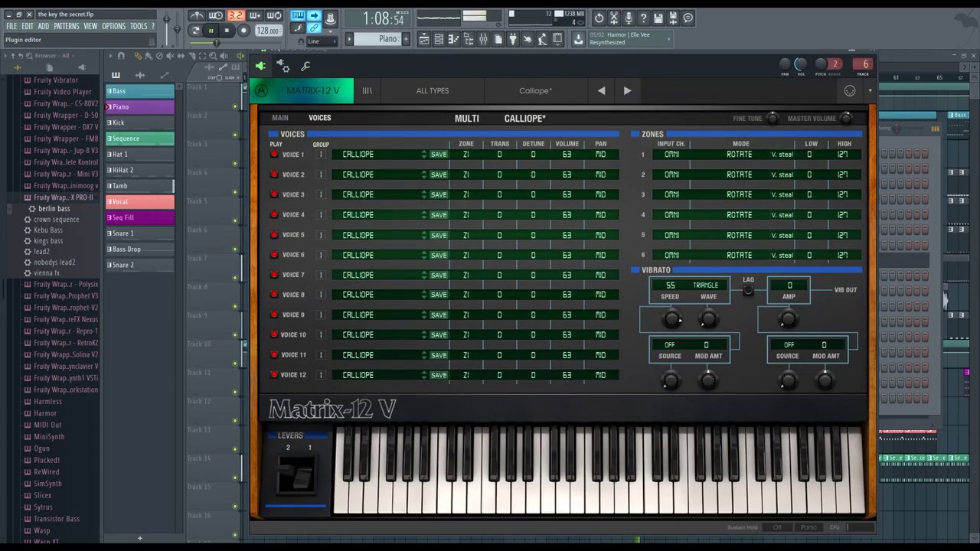Open the PATTERNS menu
Image resolution: width=980 pixels, height=551 pixels.
click(67, 26)
